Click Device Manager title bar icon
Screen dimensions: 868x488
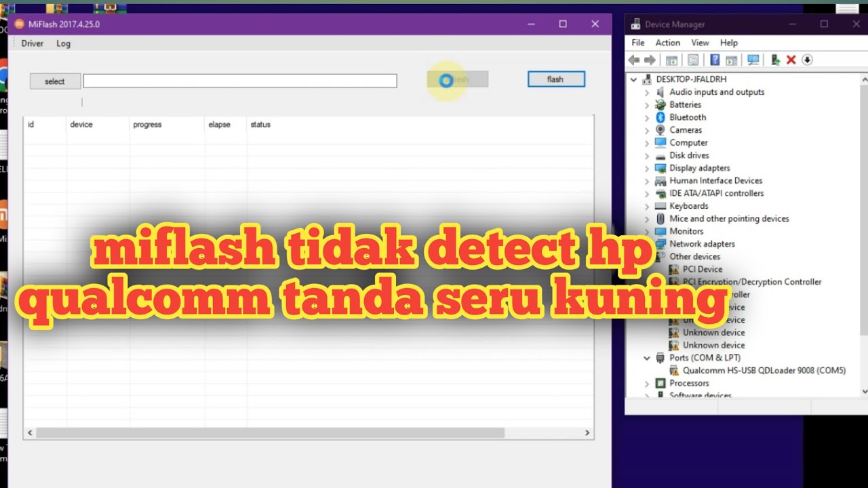(635, 24)
